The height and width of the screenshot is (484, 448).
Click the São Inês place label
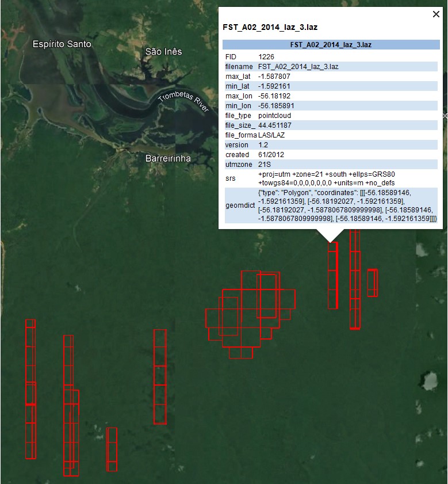click(163, 52)
